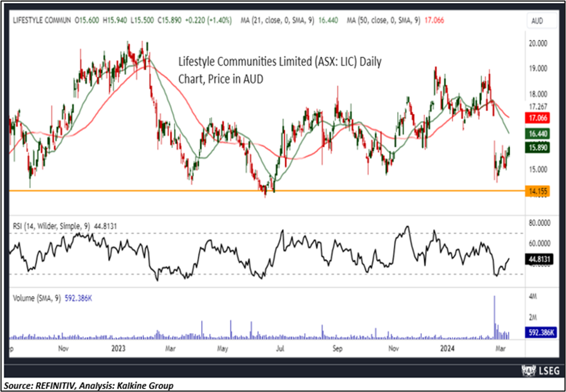Click the chart title Lifestyle Communities Limited text
566x392 pixels.
(x=280, y=70)
